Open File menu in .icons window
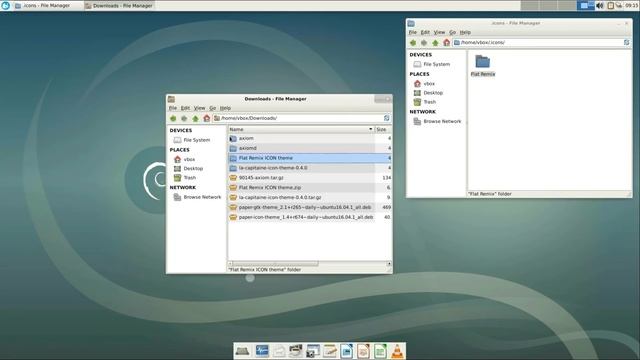The width and height of the screenshot is (640, 360). (x=413, y=32)
